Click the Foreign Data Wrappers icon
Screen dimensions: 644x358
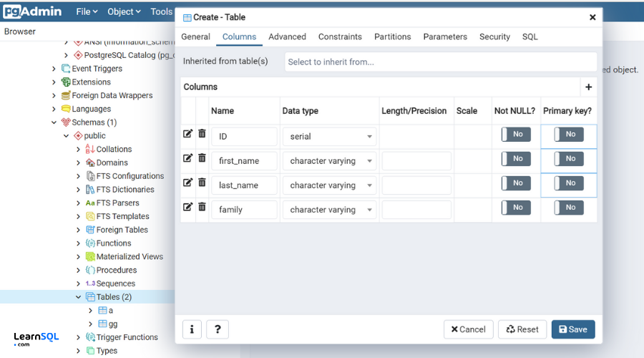(66, 95)
